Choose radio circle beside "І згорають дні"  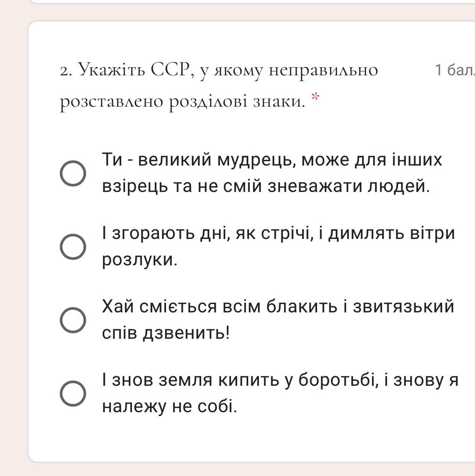pos(73,247)
